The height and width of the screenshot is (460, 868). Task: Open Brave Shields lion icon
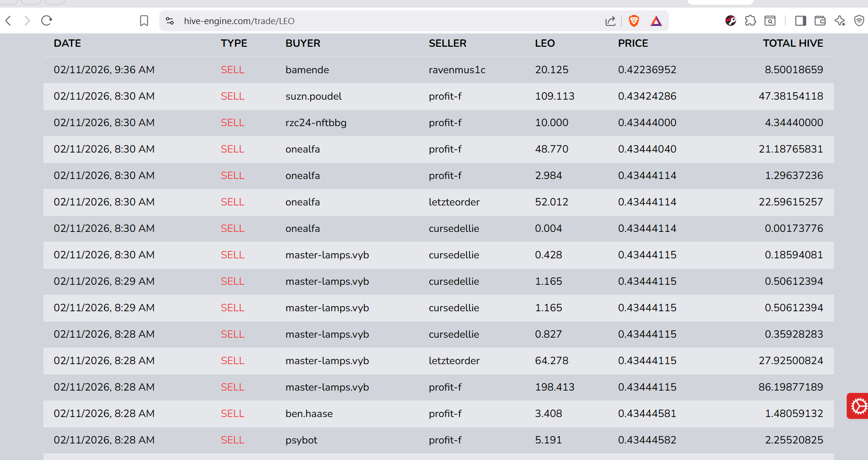(634, 21)
